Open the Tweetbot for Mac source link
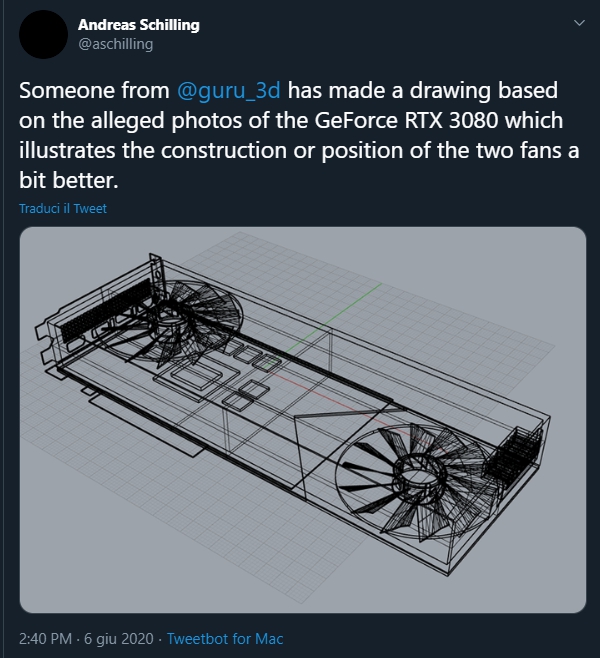Viewport: 600px width, 658px height. (x=225, y=639)
